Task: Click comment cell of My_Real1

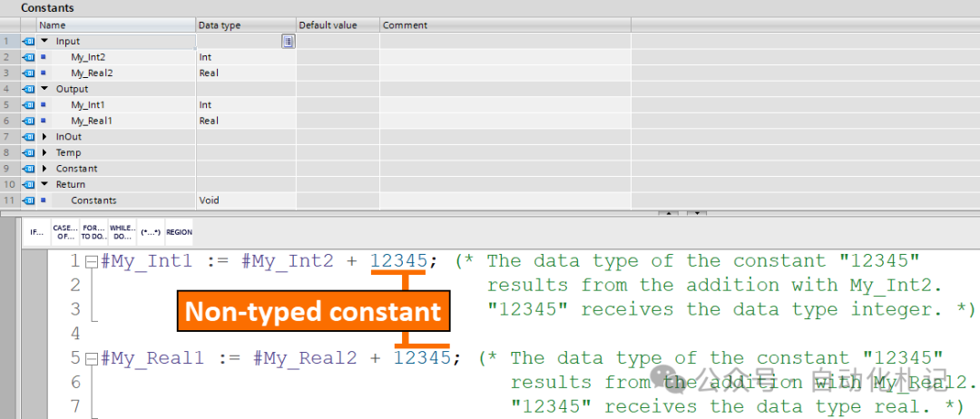Action: pyautogui.click(x=505, y=121)
